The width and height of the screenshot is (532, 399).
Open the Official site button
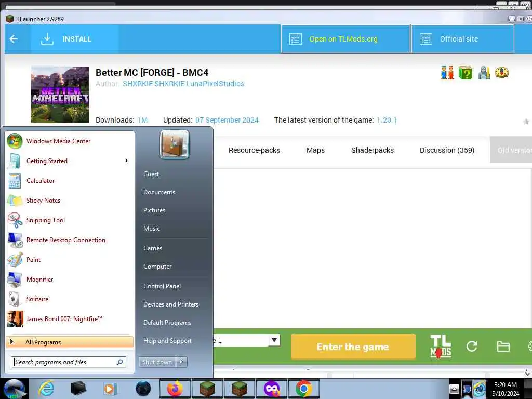(x=462, y=39)
